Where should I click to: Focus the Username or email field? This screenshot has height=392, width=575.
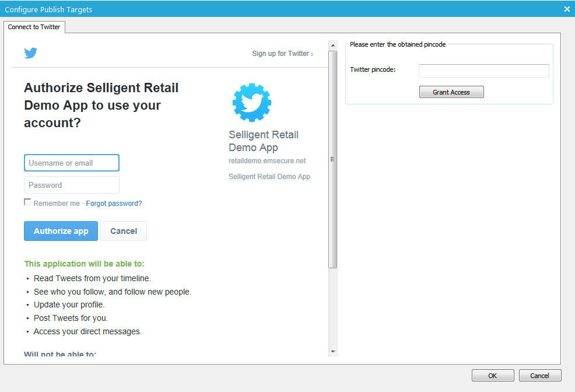click(72, 163)
